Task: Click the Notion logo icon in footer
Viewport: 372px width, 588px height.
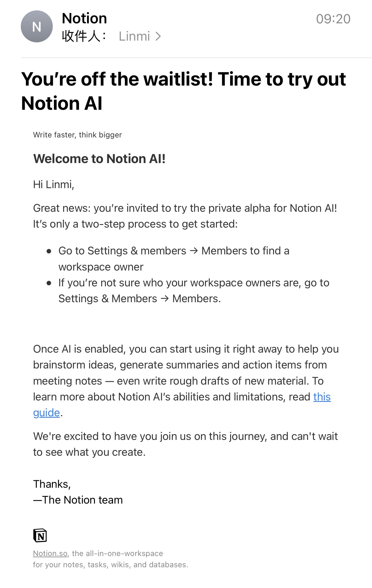Action: [x=40, y=536]
